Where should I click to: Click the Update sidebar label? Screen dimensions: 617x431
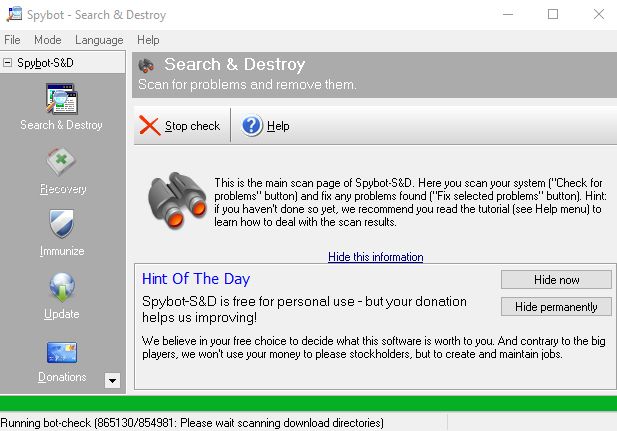pyautogui.click(x=62, y=314)
